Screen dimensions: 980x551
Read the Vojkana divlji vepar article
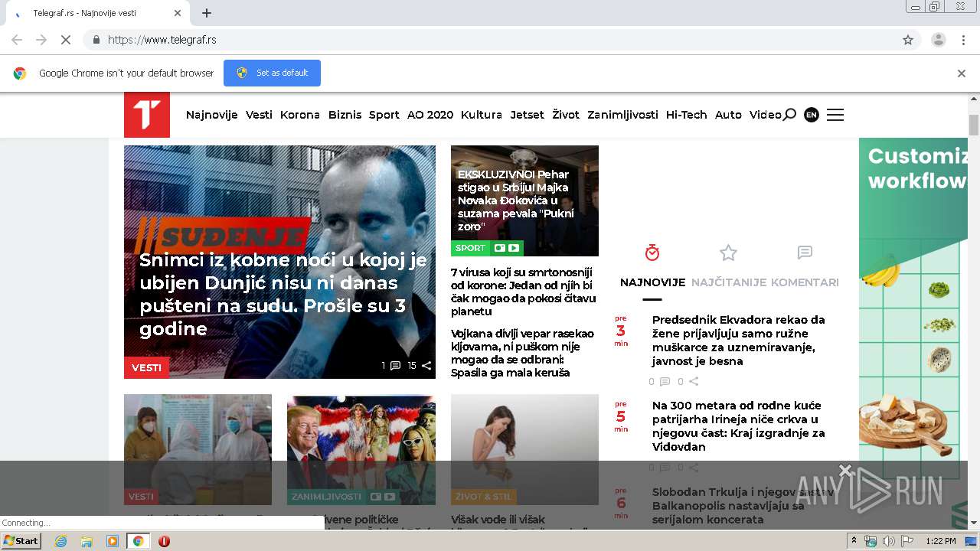(522, 354)
